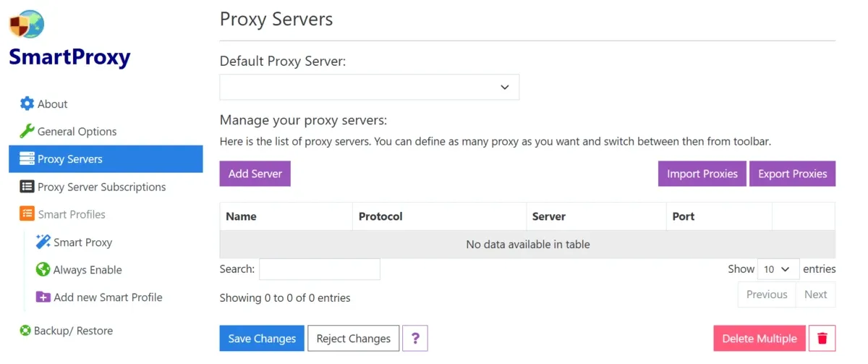Sort by the Server column header
The width and height of the screenshot is (868, 364).
point(596,216)
